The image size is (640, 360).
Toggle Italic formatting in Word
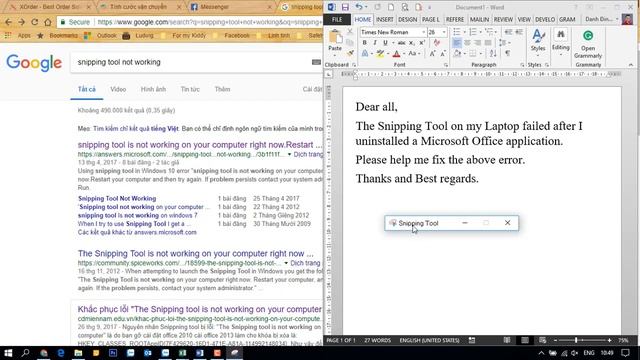point(375,42)
